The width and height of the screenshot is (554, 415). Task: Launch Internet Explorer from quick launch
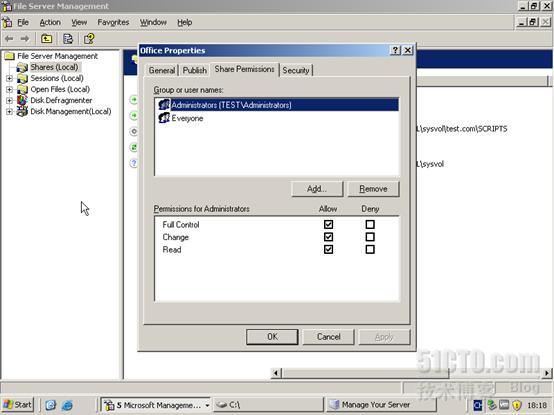[67, 405]
